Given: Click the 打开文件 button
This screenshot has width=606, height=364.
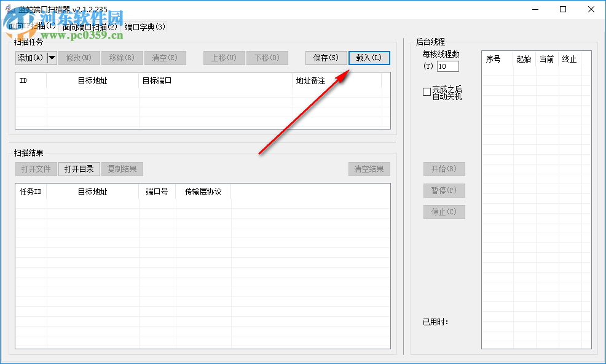Looking at the screenshot, I should coord(36,169).
